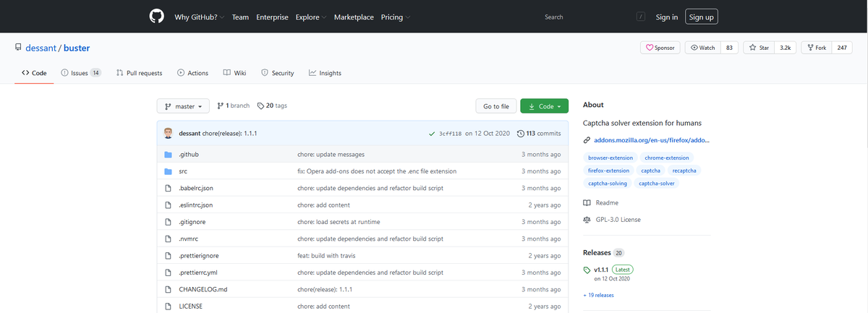Fork the buster repository
This screenshot has width=868, height=313.
[x=817, y=48]
